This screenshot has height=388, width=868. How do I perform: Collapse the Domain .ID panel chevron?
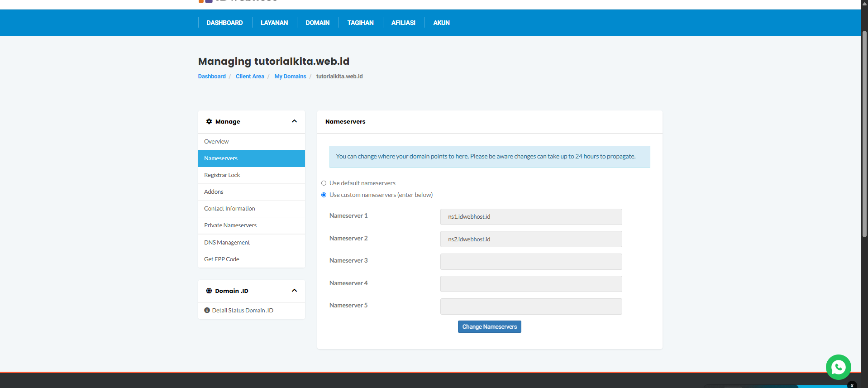[294, 291]
